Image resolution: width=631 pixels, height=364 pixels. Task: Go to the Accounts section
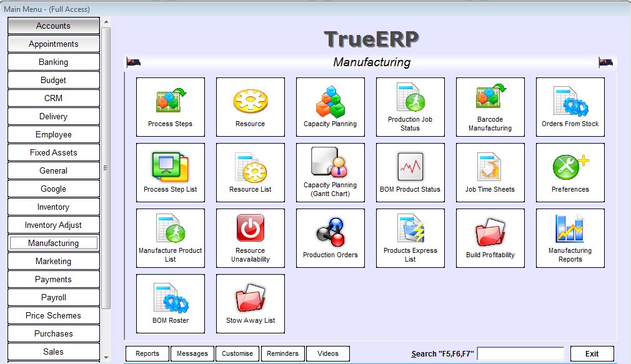54,26
